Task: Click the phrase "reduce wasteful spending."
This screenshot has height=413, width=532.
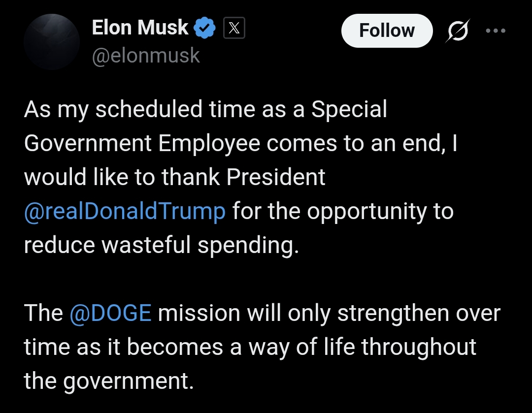Action: click(162, 245)
